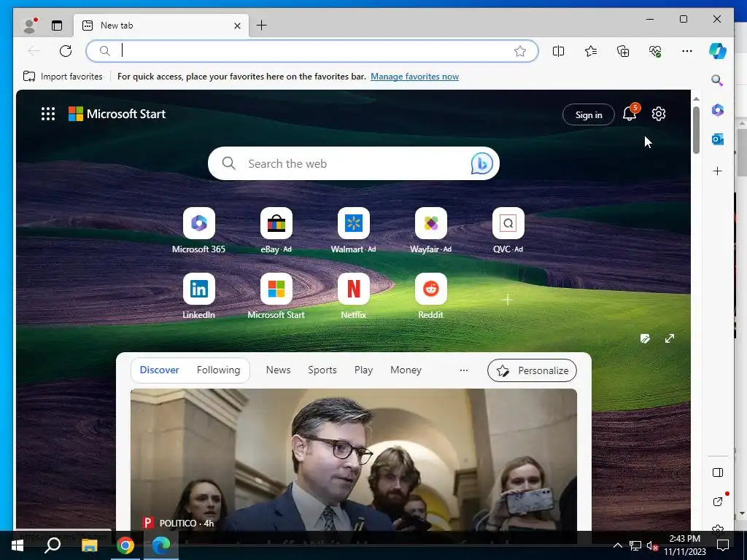The image size is (747, 560).
Task: Open the Play feed tab
Action: tap(363, 370)
